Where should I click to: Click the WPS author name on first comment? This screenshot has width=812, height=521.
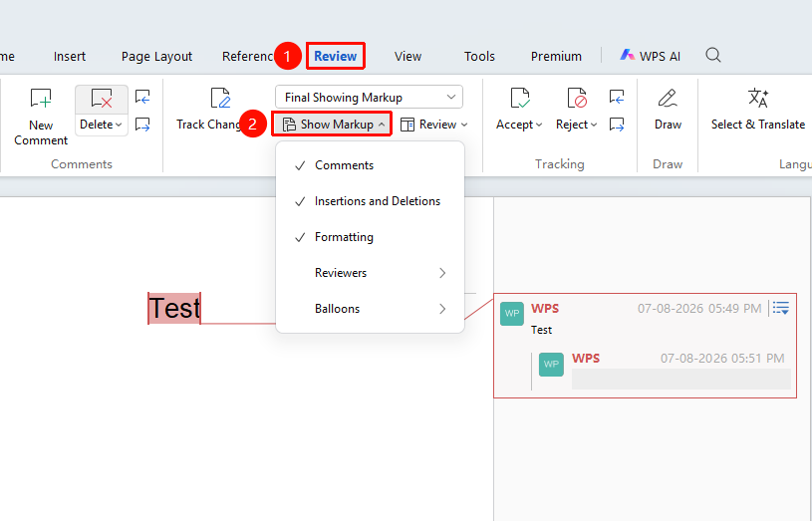(545, 309)
